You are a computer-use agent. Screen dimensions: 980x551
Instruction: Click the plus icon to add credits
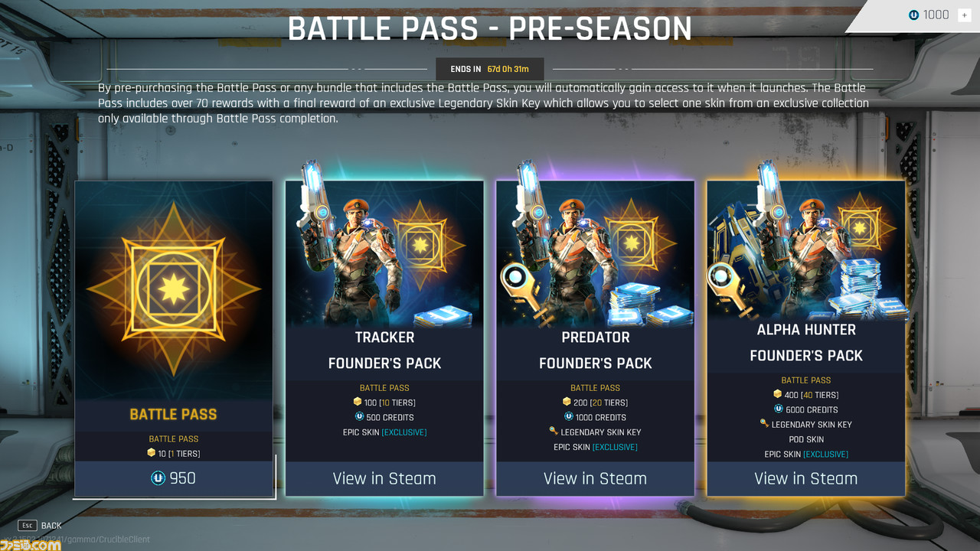click(964, 15)
